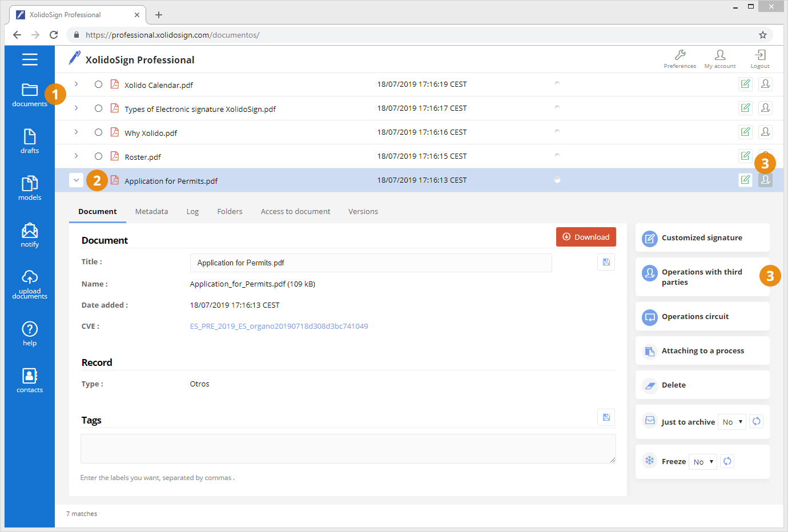The height and width of the screenshot is (532, 788).
Task: Switch to Access to document tab
Action: click(295, 212)
